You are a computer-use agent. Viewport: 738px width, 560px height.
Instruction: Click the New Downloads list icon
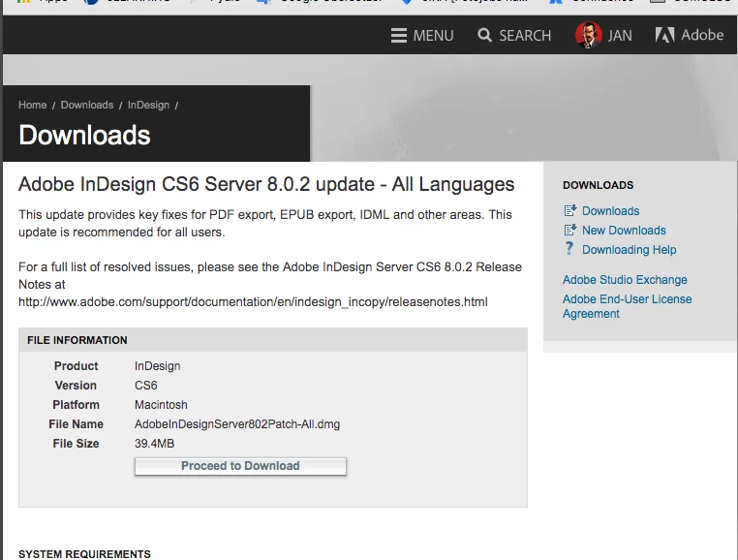(570, 230)
